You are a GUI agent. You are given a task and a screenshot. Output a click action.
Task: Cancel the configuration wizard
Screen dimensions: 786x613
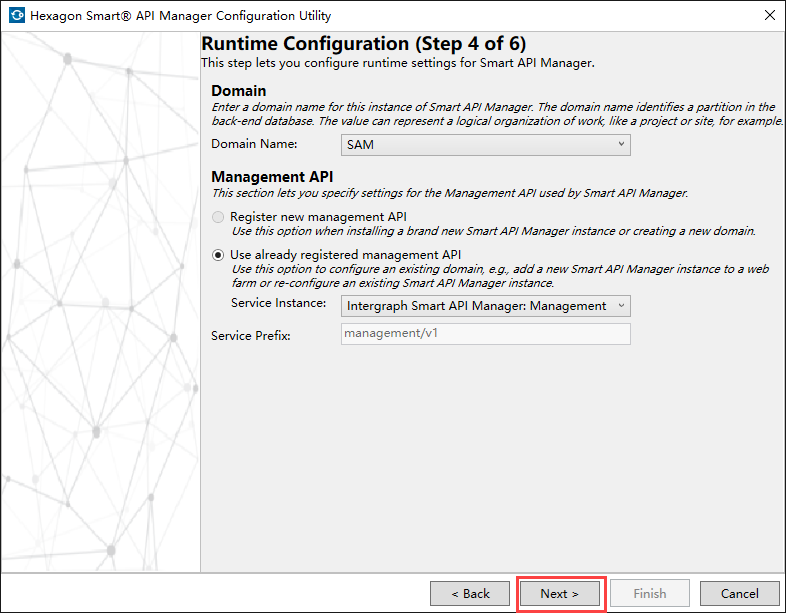740,593
